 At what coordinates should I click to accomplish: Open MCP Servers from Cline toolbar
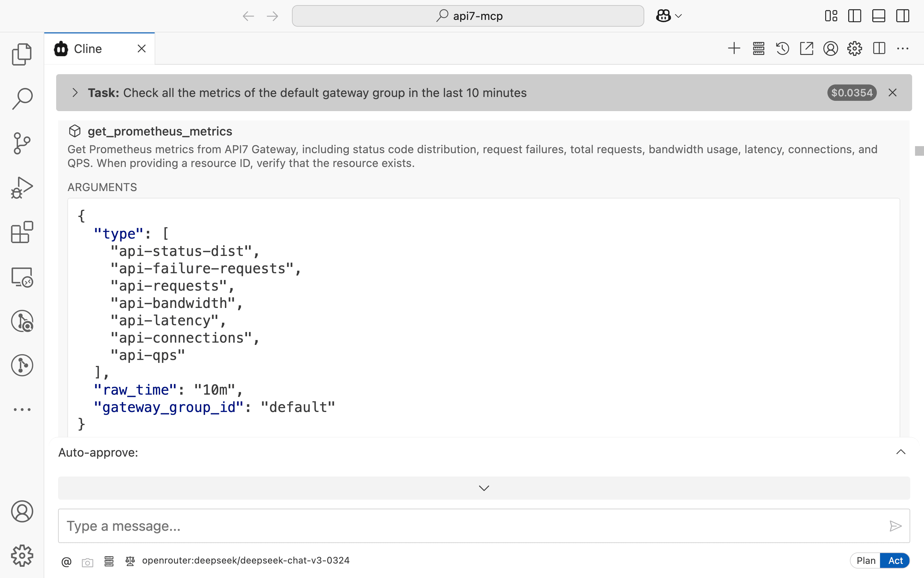tap(758, 48)
